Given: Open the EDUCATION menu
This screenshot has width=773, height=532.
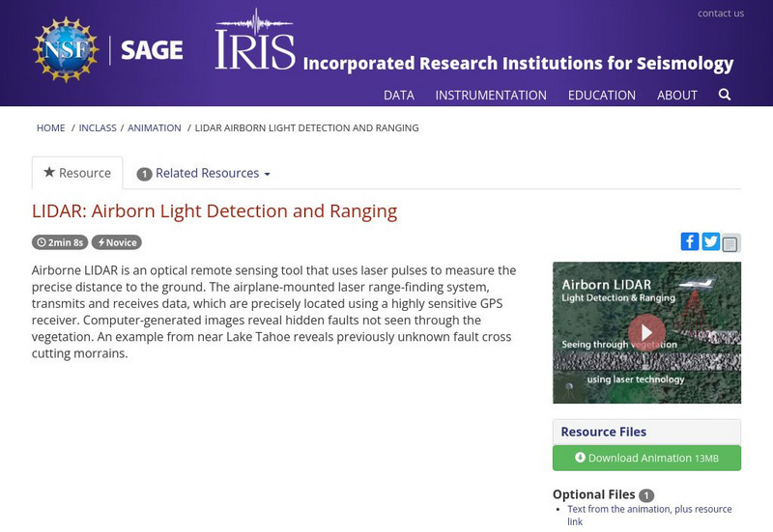Looking at the screenshot, I should click(601, 95).
